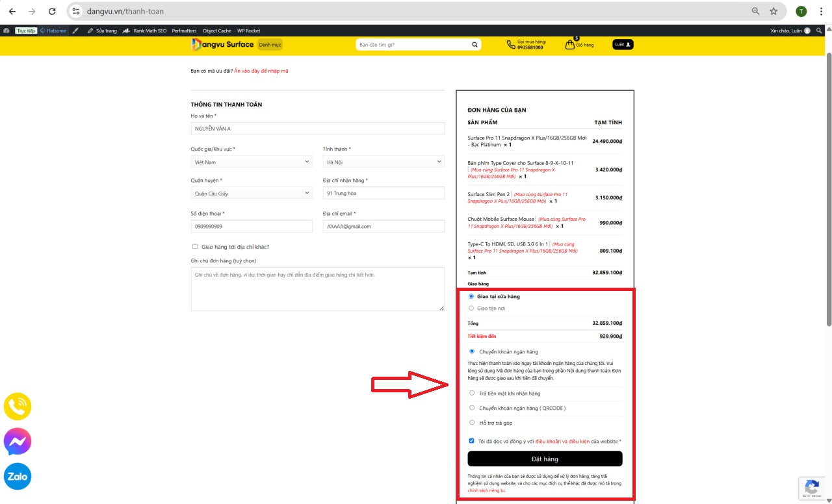This screenshot has width=832, height=504.
Task: Click the phone handset icon in header
Action: point(511,45)
